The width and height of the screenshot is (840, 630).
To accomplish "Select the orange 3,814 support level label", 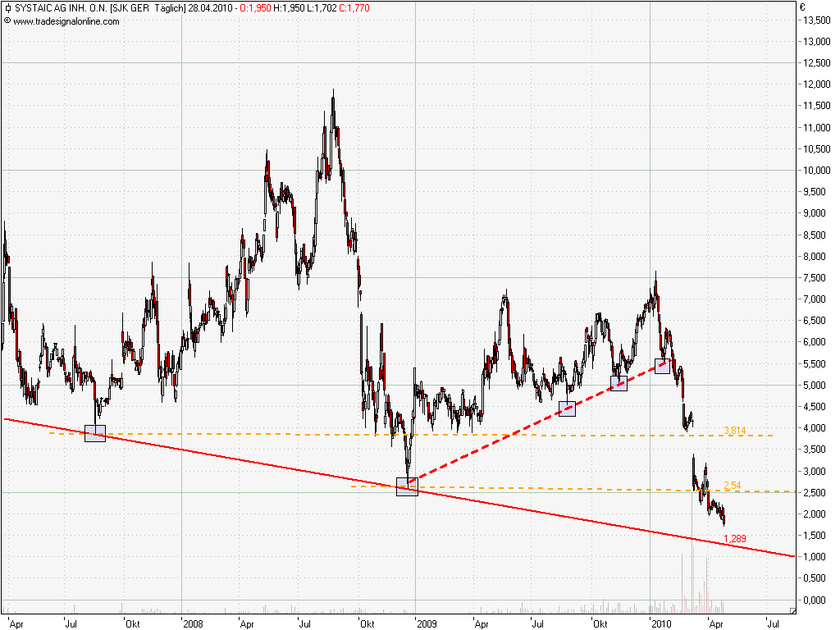I will [x=734, y=430].
